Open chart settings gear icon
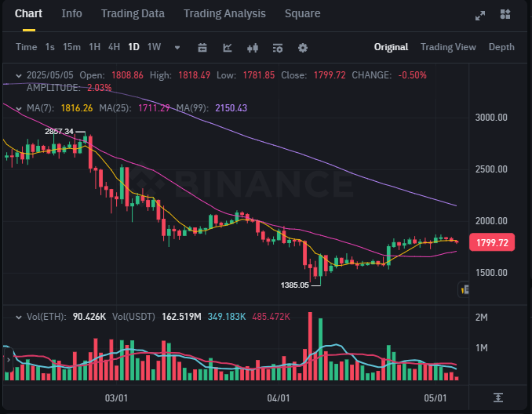 303,48
